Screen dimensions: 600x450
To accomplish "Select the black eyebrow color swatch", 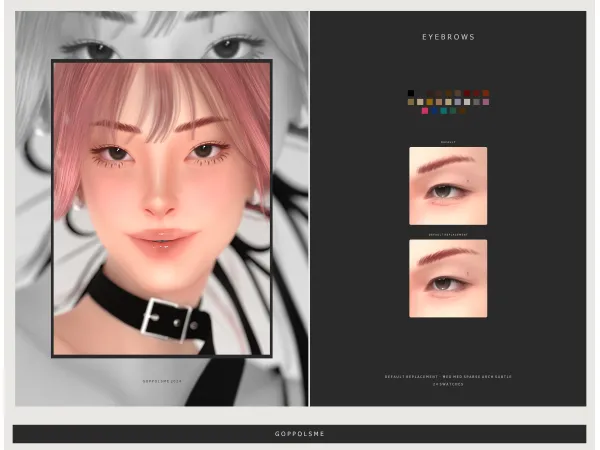I will point(411,93).
